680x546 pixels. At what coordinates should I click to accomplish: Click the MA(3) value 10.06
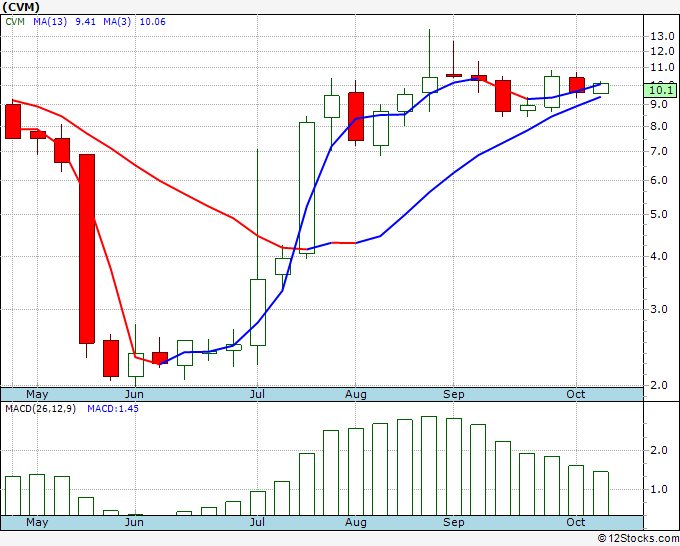pyautogui.click(x=153, y=22)
